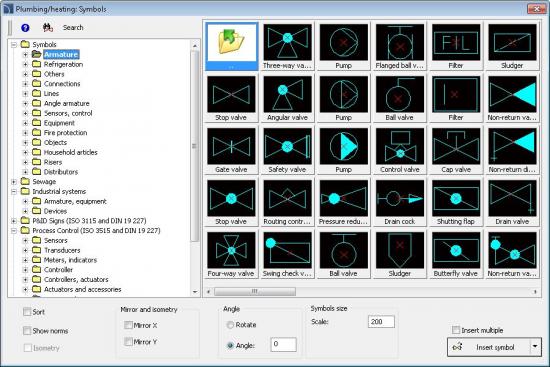Open help with the question mark icon
The image size is (550, 367).
coord(25,28)
